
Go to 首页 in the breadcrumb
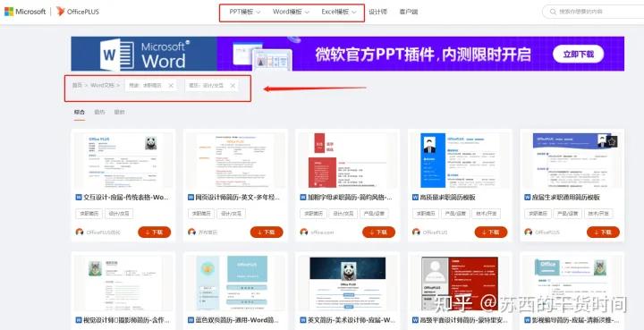point(77,85)
